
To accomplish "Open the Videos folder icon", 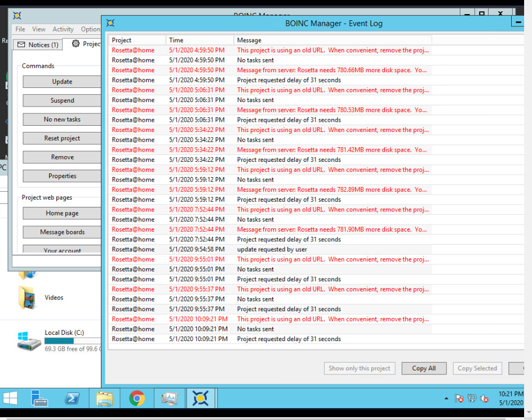I will click(28, 298).
